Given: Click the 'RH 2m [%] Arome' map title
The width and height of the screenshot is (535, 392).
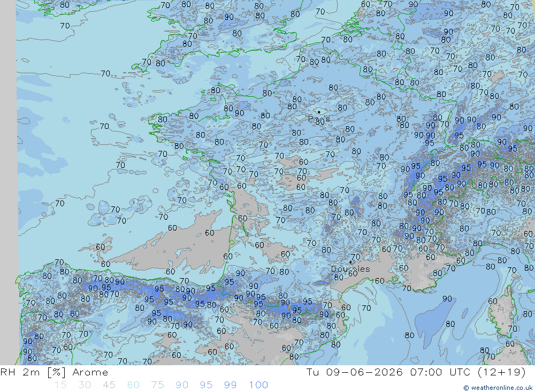Looking at the screenshot, I should click(54, 372).
